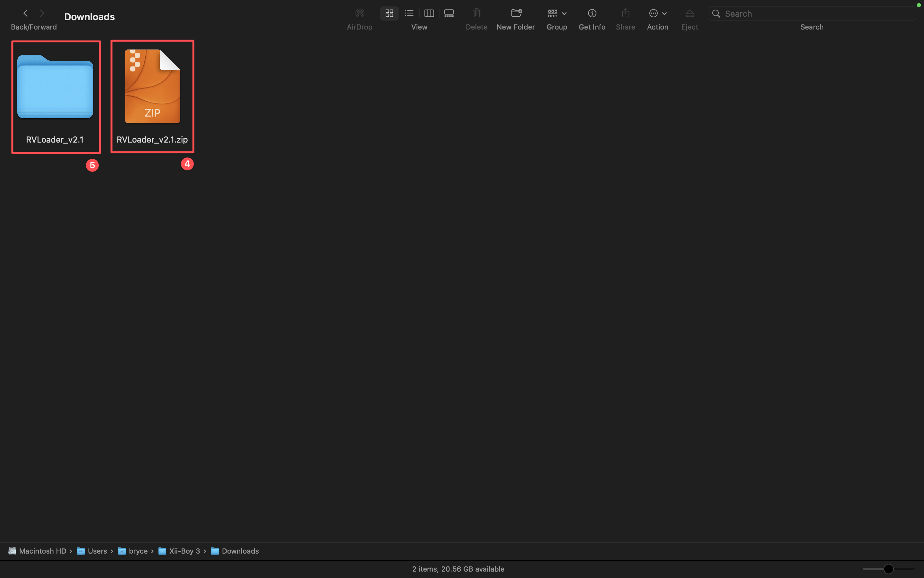
Task: Click the RVLoader_v2.1.zip file name label
Action: (152, 140)
